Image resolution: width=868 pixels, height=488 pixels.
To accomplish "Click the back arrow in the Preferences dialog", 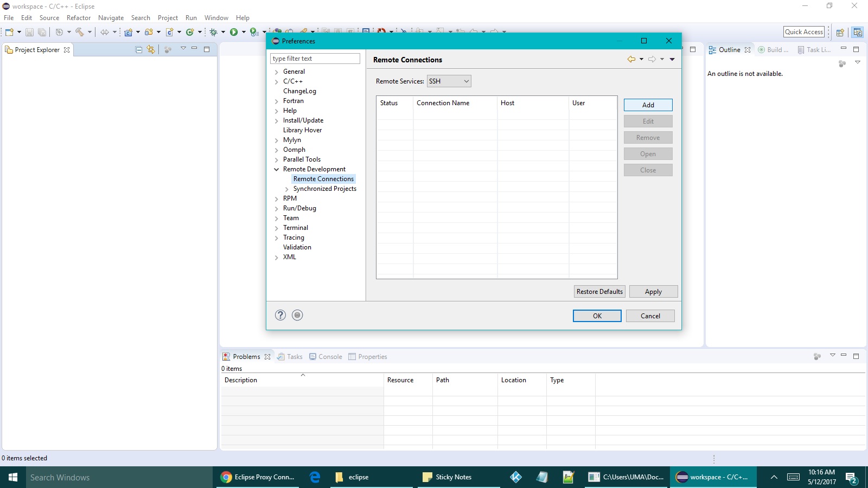I will point(631,59).
